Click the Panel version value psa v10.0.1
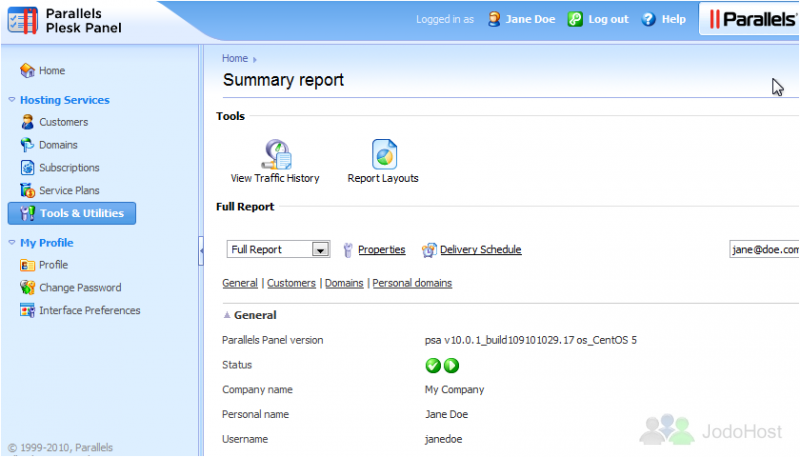The height and width of the screenshot is (457, 800). 531,340
